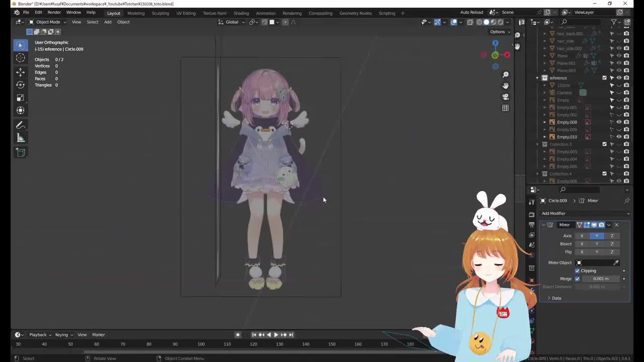Viewport: 644px width, 362px height.
Task: Toggle camera view with camera gizmo
Action: pos(506,97)
